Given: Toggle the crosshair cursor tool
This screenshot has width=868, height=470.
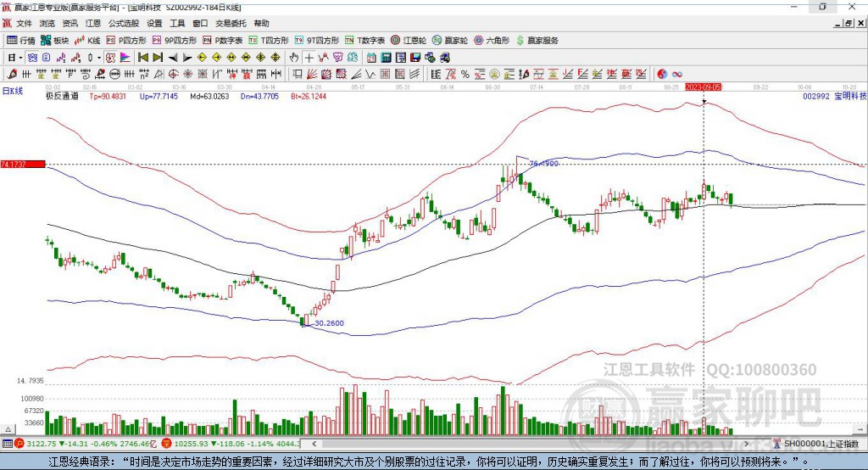Looking at the screenshot, I should click(309, 58).
